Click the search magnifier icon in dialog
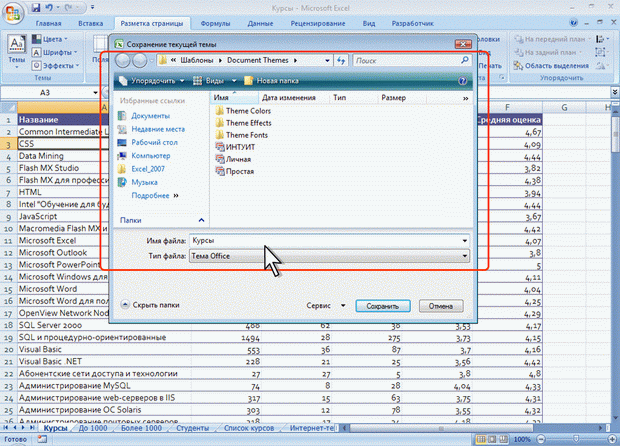Image resolution: width=620 pixels, height=446 pixels. 465,60
